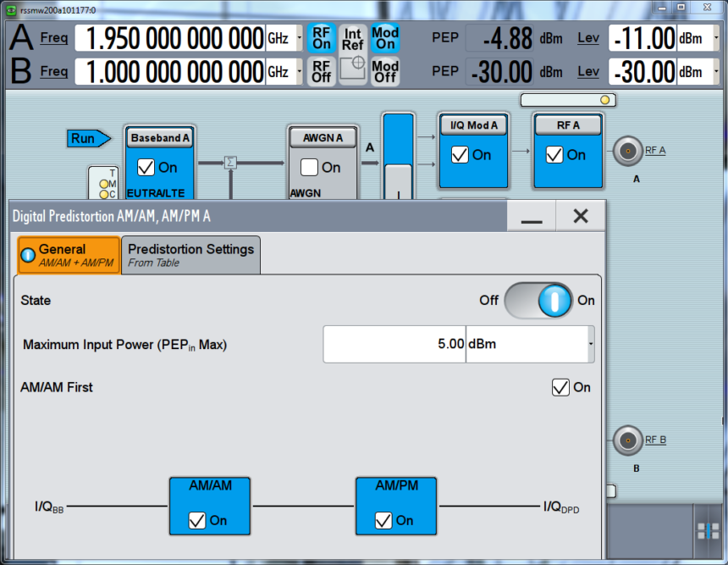This screenshot has width=728, height=565.
Task: Open the Baseband A block header
Action: click(x=160, y=138)
